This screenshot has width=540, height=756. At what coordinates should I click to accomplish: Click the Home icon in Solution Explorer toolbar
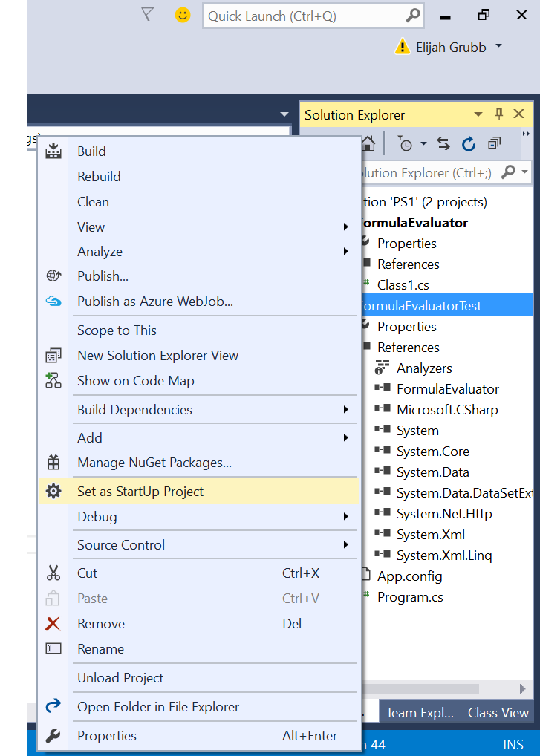click(368, 144)
